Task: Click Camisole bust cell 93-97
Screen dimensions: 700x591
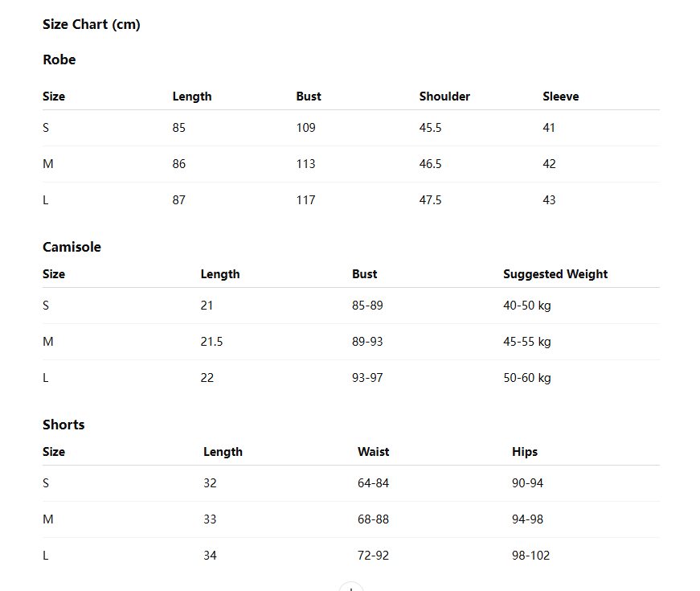Action: coord(367,378)
